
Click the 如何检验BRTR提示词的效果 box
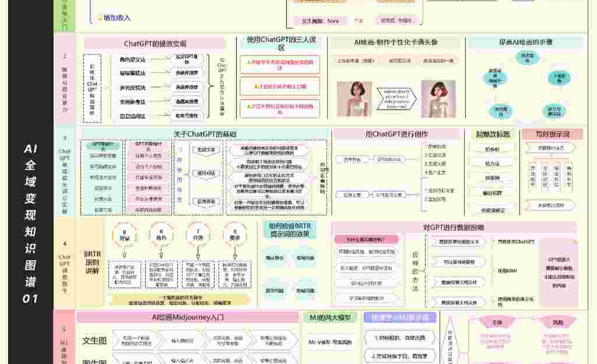(290, 230)
